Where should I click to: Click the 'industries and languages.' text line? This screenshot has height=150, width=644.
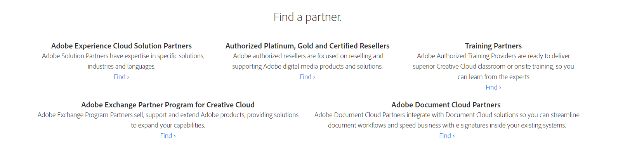(122, 66)
